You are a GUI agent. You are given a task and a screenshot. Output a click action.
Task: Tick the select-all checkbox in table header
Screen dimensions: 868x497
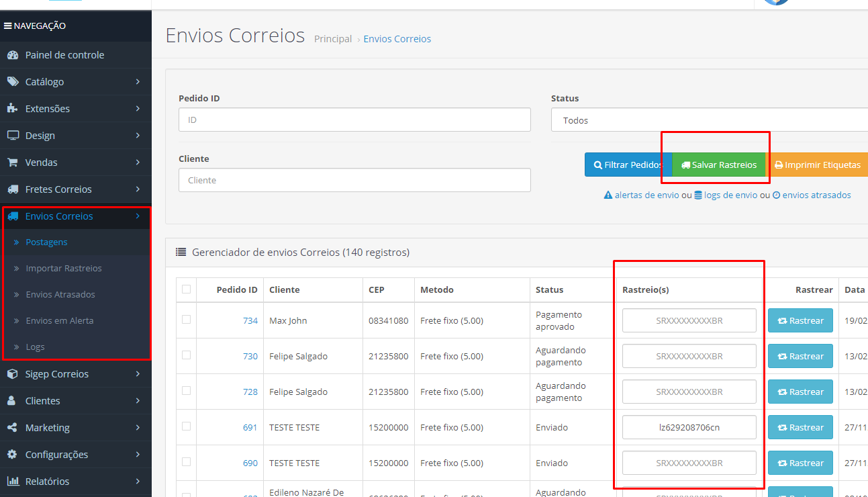(186, 289)
